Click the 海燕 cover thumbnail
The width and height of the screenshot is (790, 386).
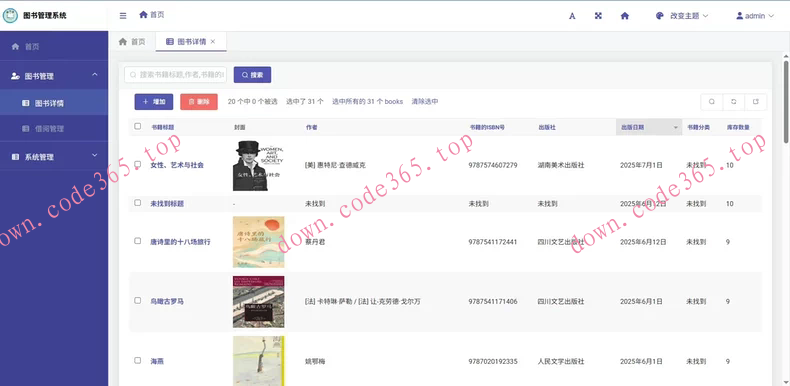coord(258,361)
